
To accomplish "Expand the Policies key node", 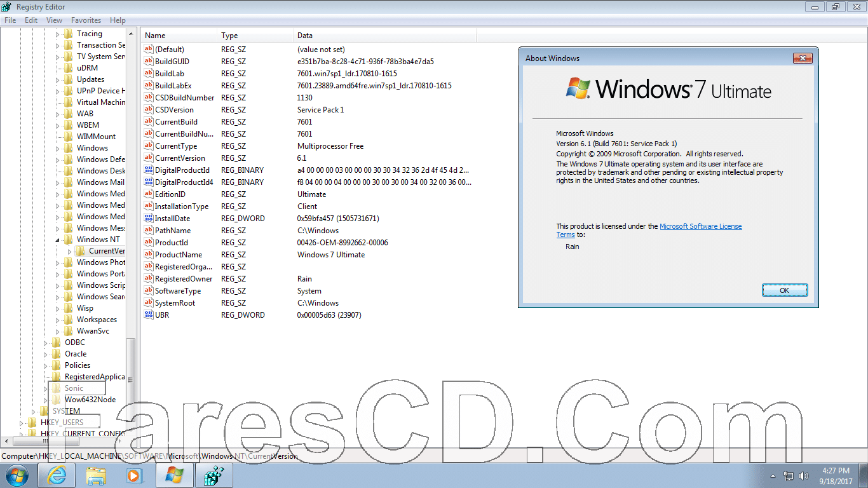I will (x=45, y=365).
